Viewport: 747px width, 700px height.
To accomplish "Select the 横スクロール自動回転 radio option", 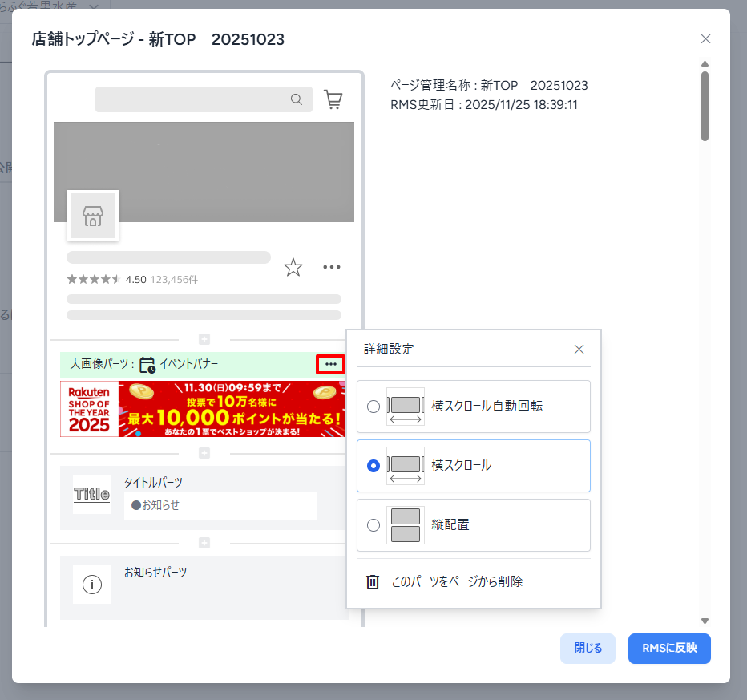I will 373,407.
